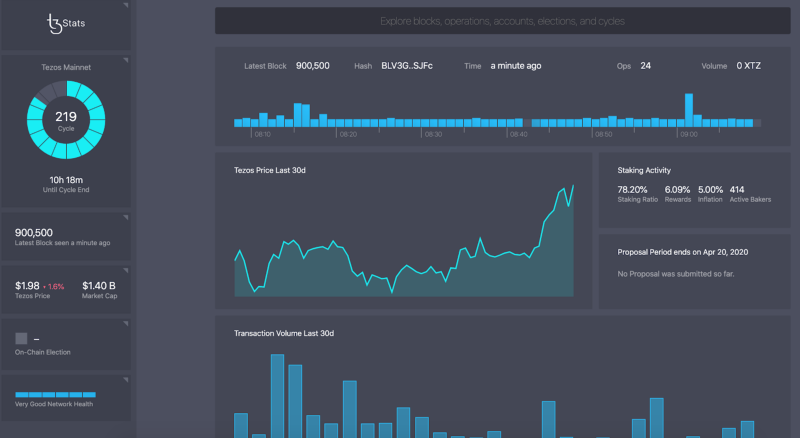Click 'No Proposal was submitted so far' text

tap(676, 274)
